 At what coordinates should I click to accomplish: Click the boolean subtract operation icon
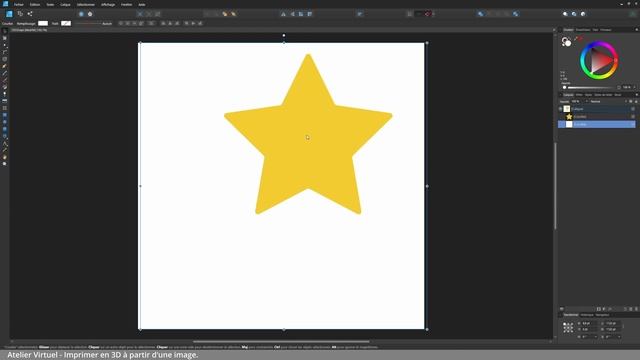point(489,14)
